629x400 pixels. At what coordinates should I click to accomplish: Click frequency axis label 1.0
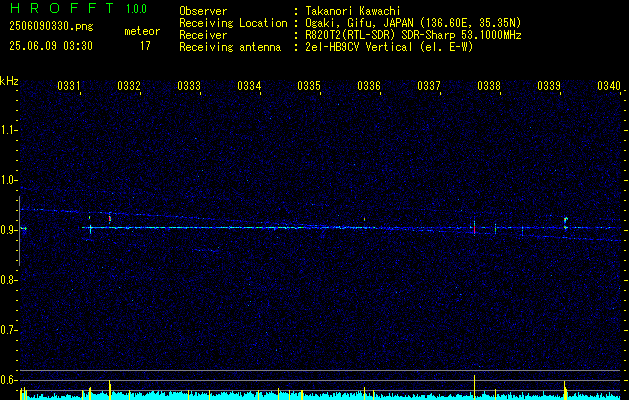(x=8, y=180)
